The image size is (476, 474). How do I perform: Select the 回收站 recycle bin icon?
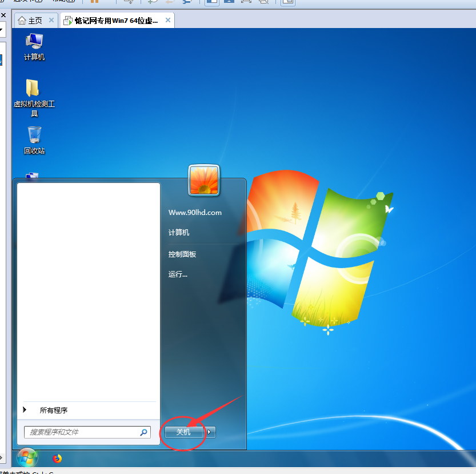pyautogui.click(x=34, y=141)
